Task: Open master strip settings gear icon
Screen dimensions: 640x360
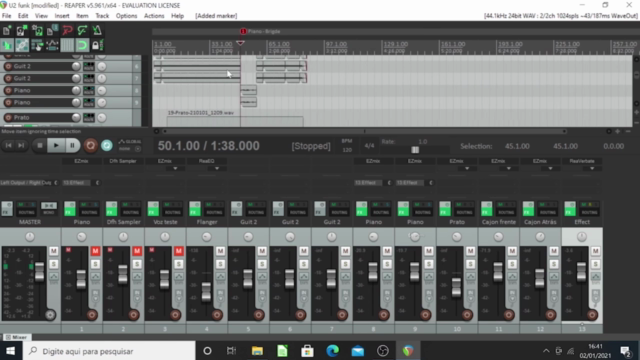Action: (50, 315)
